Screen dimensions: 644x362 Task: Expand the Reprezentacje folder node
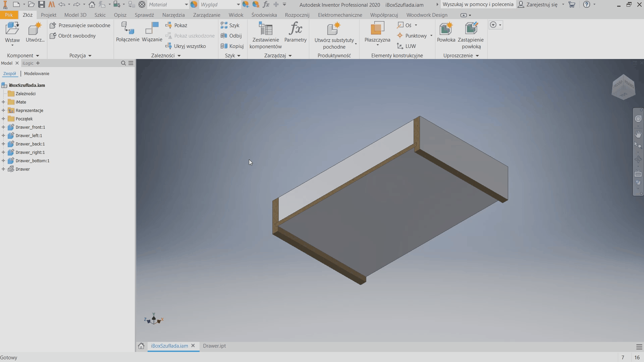(3, 111)
